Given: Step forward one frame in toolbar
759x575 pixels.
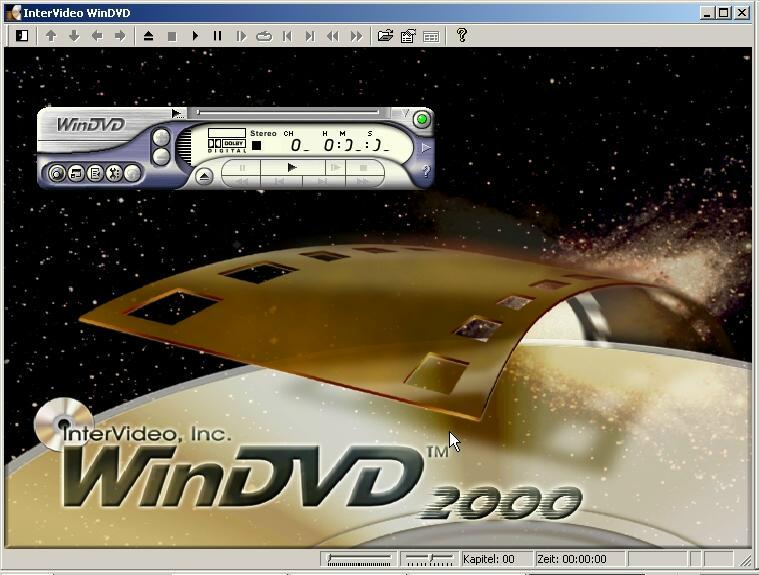Looking at the screenshot, I should pos(241,36).
